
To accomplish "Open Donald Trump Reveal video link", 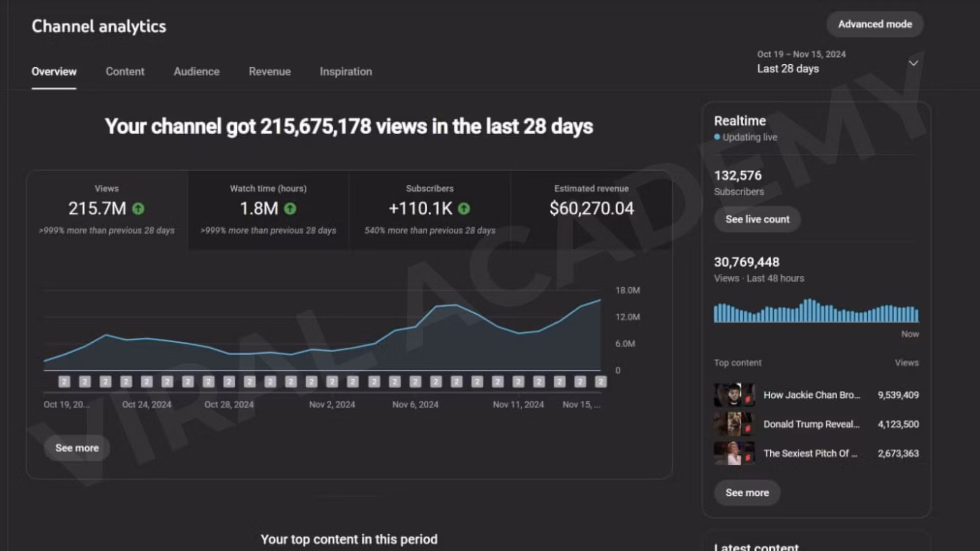I will coord(811,424).
